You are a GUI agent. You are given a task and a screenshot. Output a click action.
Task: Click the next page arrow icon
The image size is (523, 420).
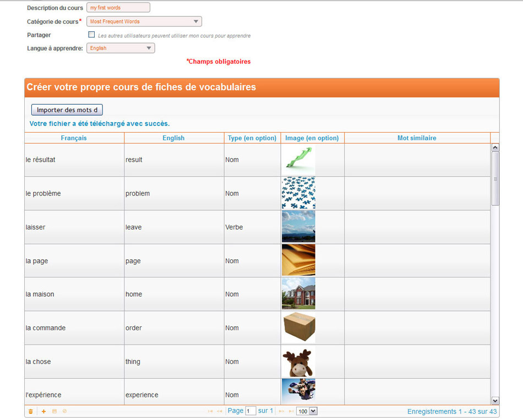tap(281, 411)
